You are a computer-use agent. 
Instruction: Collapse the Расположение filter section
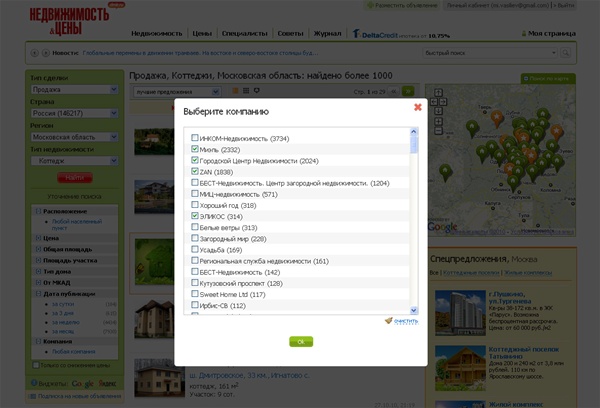click(38, 211)
